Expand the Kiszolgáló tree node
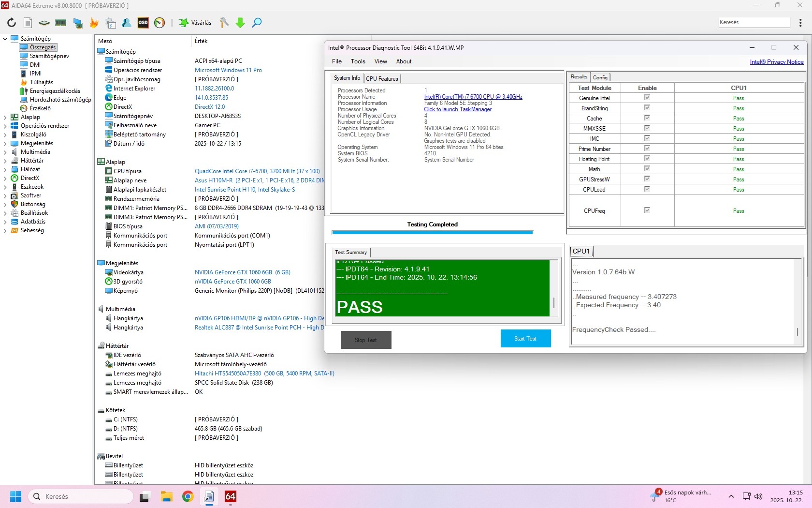Image resolution: width=812 pixels, height=508 pixels. tap(5, 134)
